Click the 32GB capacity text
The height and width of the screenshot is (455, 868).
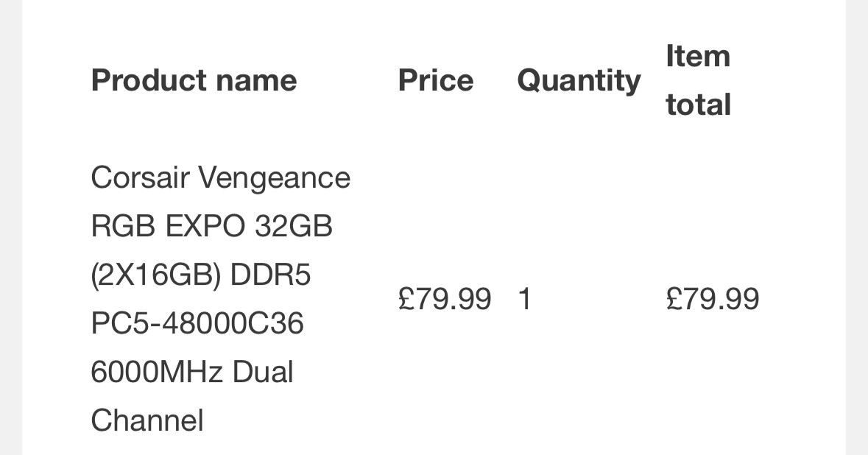[x=294, y=227]
